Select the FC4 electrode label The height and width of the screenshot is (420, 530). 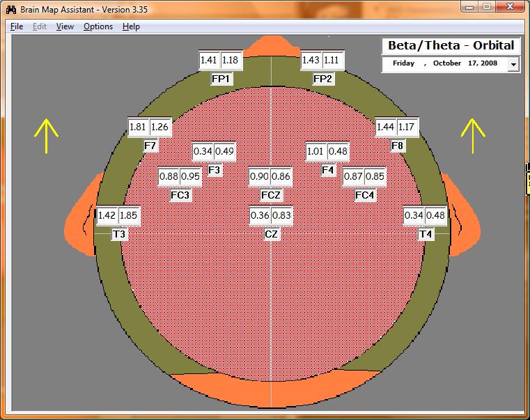coord(365,196)
